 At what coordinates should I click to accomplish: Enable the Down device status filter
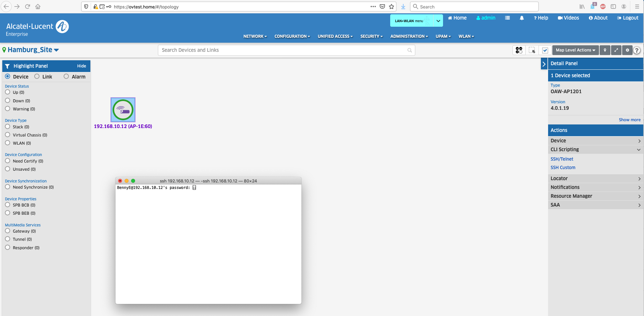(8, 101)
